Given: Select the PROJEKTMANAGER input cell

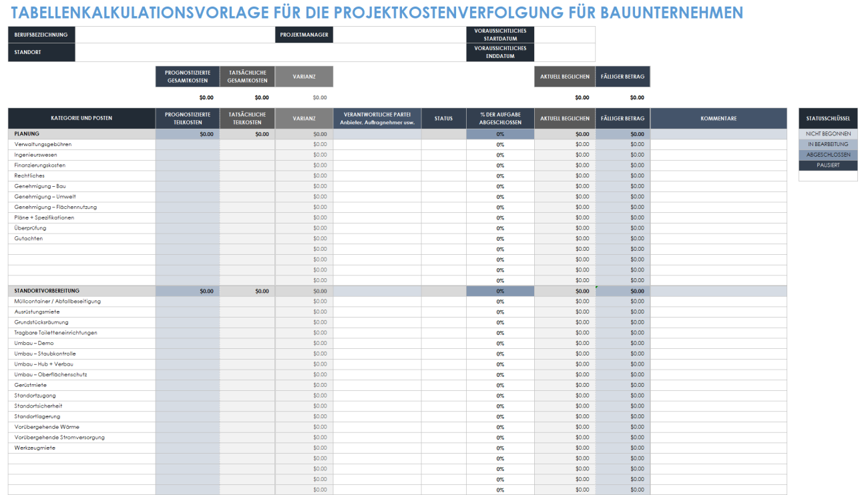Looking at the screenshot, I should click(401, 34).
